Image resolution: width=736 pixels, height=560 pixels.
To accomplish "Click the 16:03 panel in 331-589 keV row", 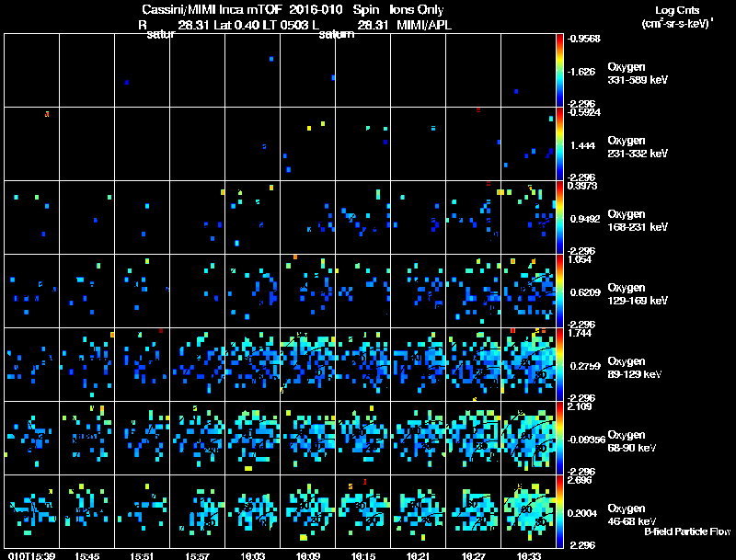I will tap(252, 71).
